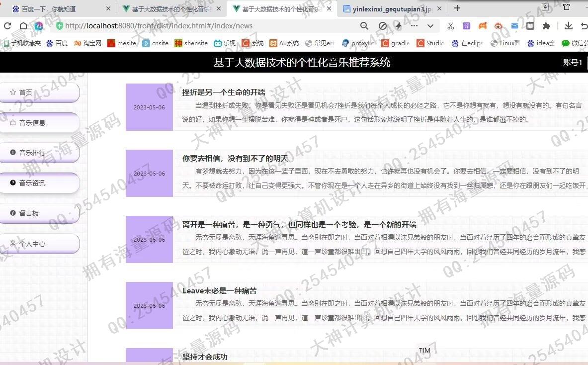
Task: Open the three-dots more options icon
Action: point(414,26)
